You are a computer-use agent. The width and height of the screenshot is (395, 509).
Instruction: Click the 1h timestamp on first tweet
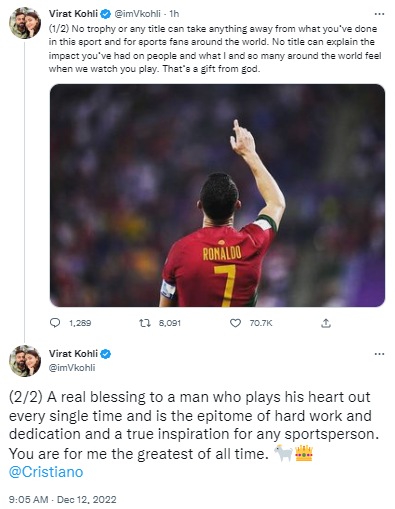174,14
